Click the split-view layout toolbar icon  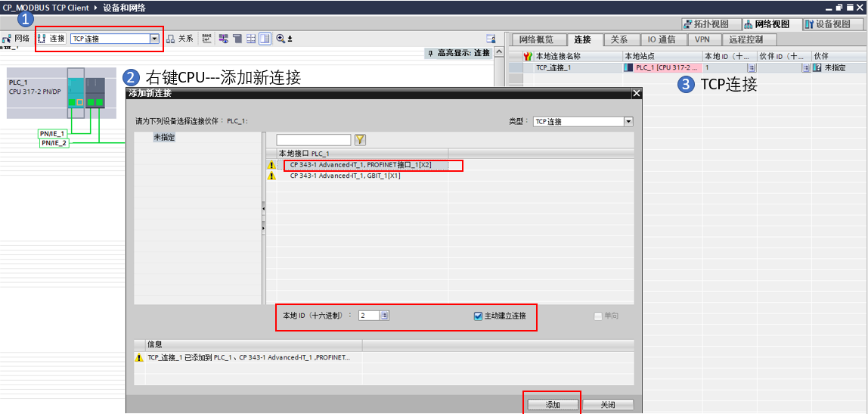click(265, 39)
